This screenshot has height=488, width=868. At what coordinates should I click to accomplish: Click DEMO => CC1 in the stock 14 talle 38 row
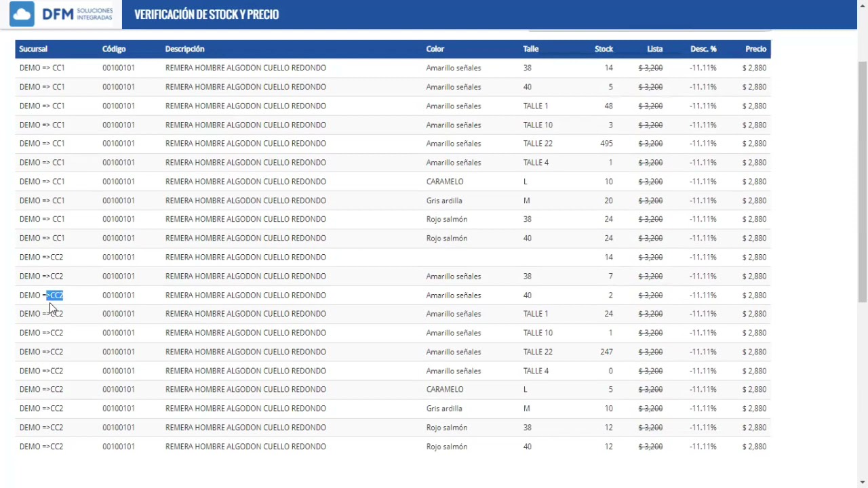click(42, 68)
